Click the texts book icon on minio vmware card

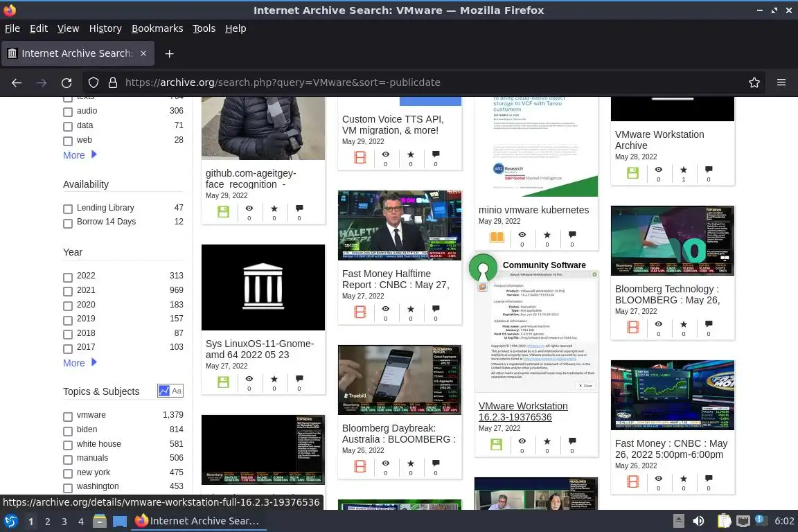click(497, 237)
